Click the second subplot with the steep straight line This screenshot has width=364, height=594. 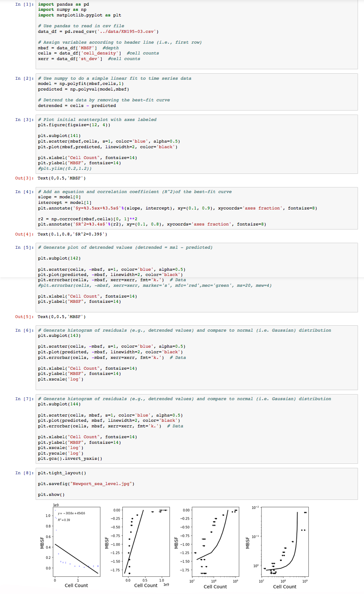(146, 541)
